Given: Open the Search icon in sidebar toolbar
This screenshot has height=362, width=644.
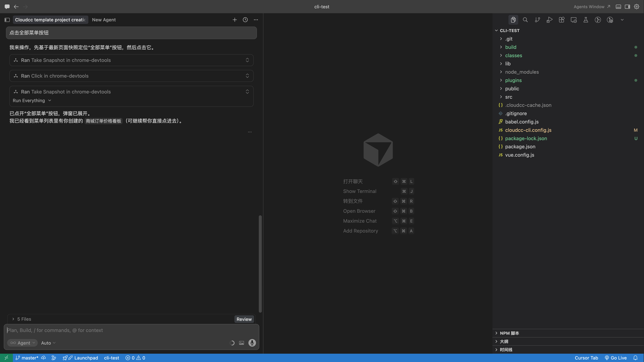Looking at the screenshot, I should point(525,20).
